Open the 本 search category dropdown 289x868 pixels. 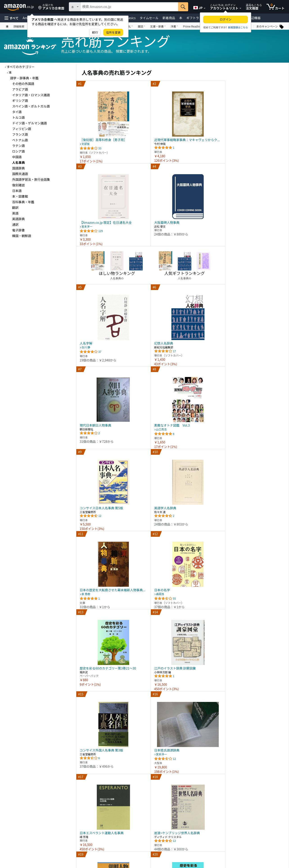click(x=75, y=7)
